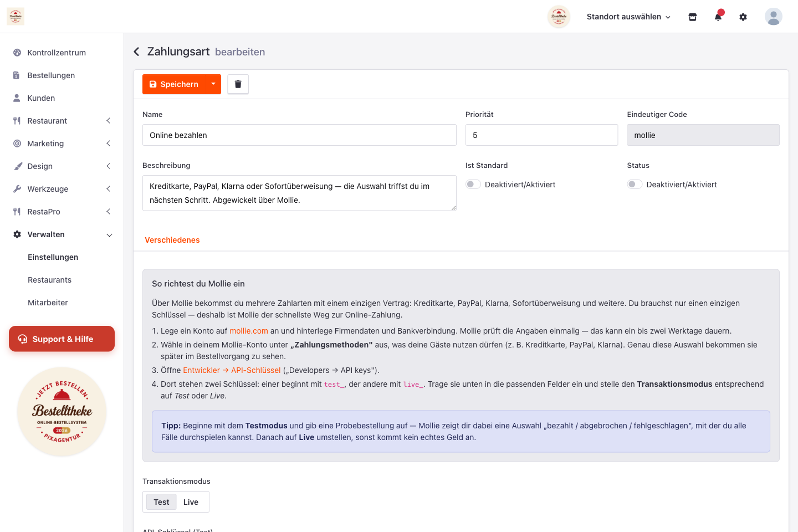Expand the RestaPro menu chevron

coord(109,212)
